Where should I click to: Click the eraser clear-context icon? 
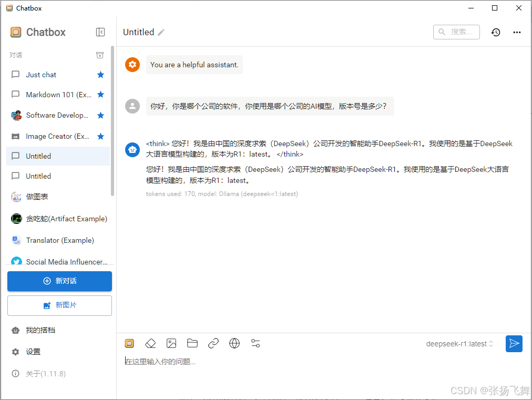coord(150,344)
